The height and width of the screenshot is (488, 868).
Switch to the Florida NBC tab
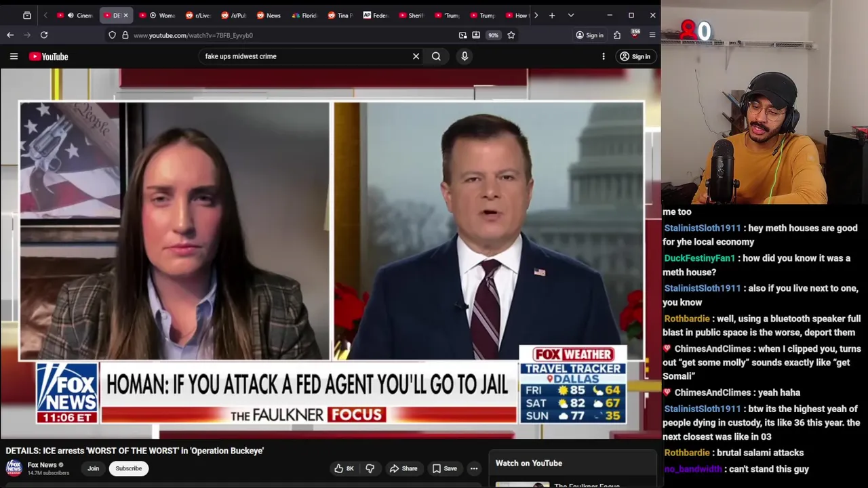(304, 15)
